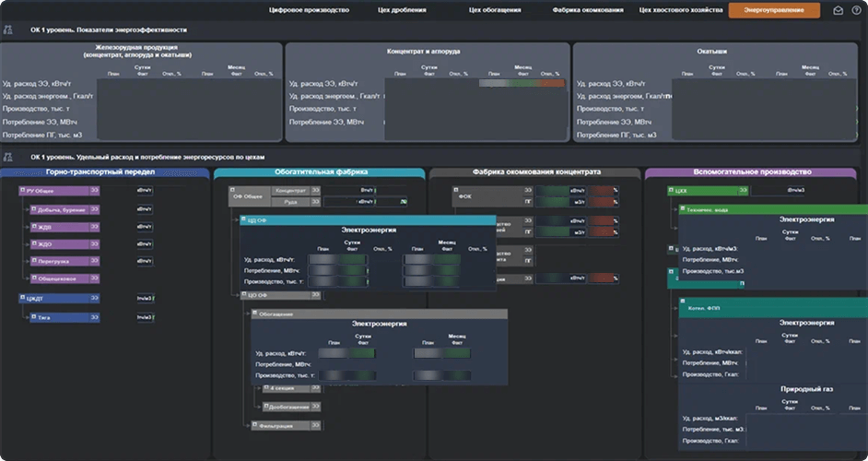
Task: Open Фабрика окомкования tab
Action: pos(587,10)
